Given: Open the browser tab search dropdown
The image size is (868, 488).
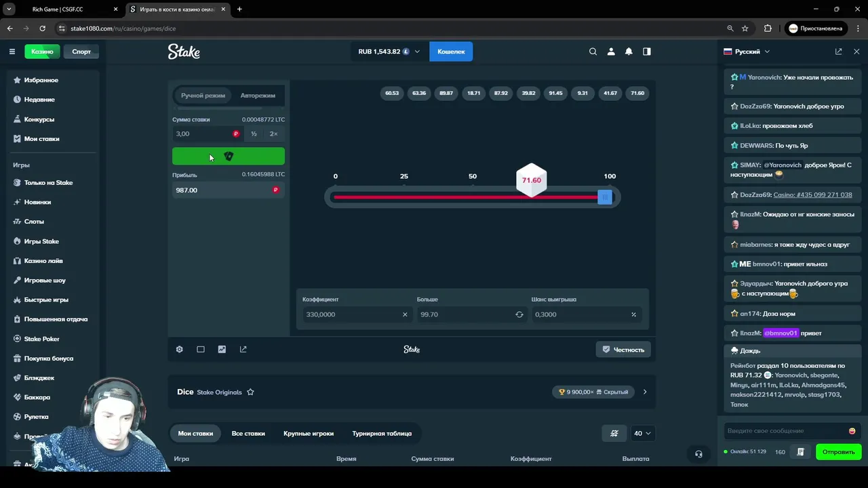Looking at the screenshot, I should click(9, 9).
